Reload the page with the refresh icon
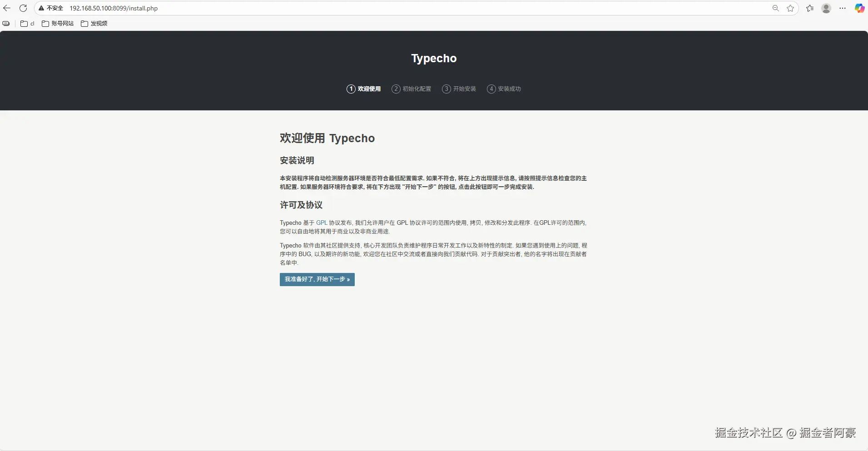Image resolution: width=868 pixels, height=451 pixels. pos(23,8)
